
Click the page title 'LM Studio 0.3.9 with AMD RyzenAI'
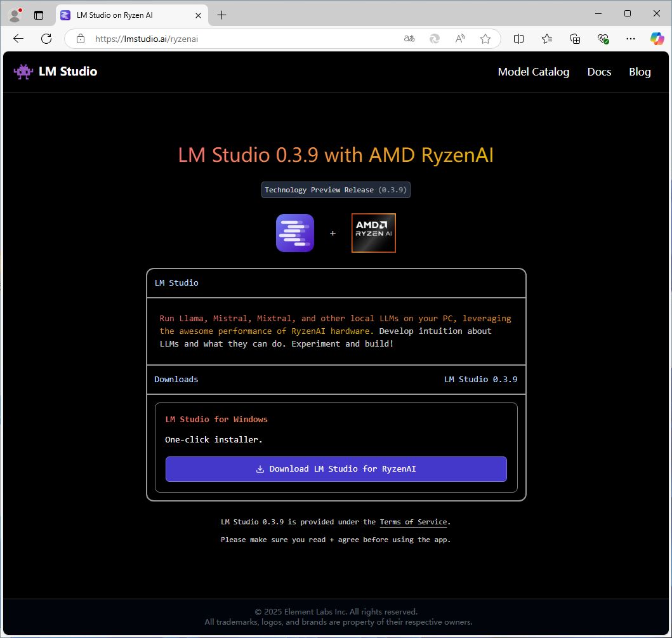click(x=336, y=155)
